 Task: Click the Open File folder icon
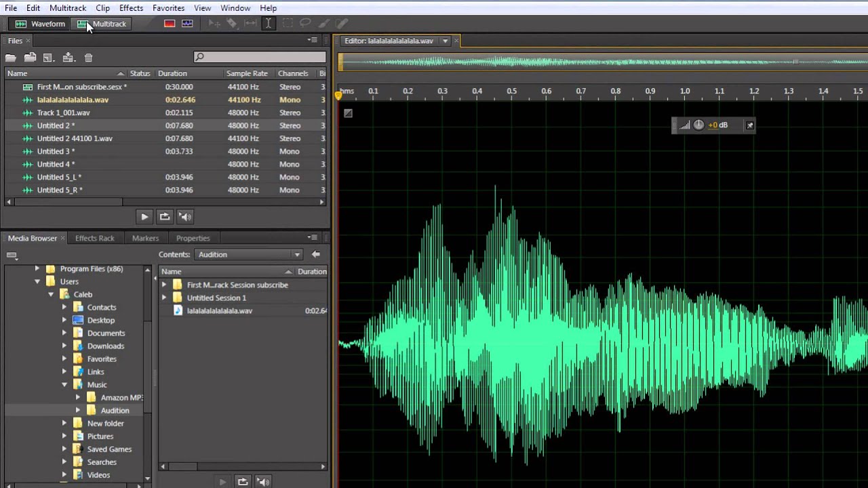tap(11, 58)
